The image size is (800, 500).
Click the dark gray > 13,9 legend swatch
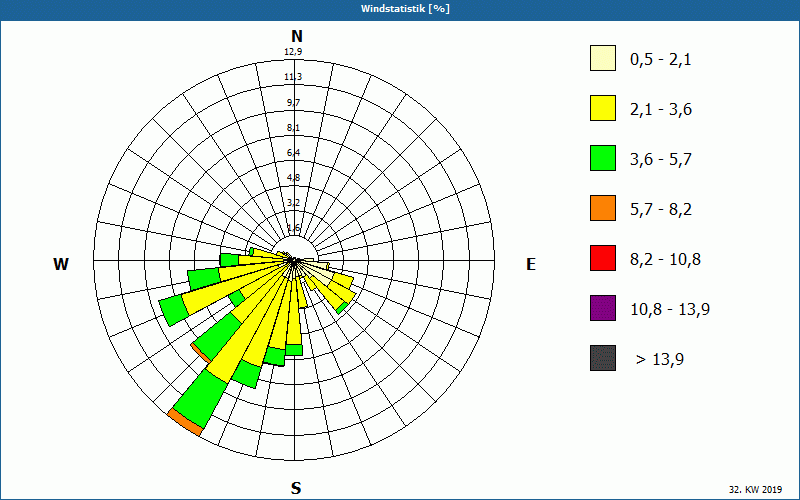point(603,358)
